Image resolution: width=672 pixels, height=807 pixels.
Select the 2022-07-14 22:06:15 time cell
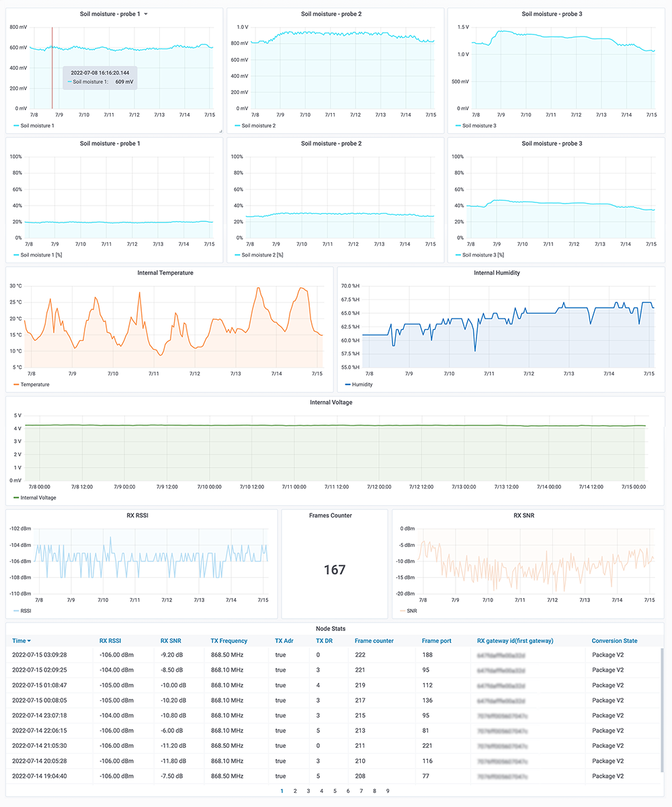pos(49,730)
